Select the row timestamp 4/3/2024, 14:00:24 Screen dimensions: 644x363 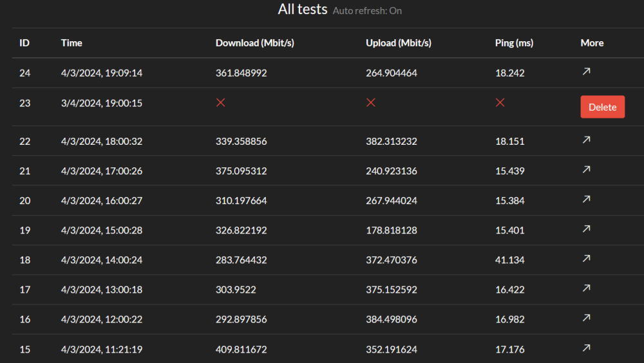click(x=102, y=260)
